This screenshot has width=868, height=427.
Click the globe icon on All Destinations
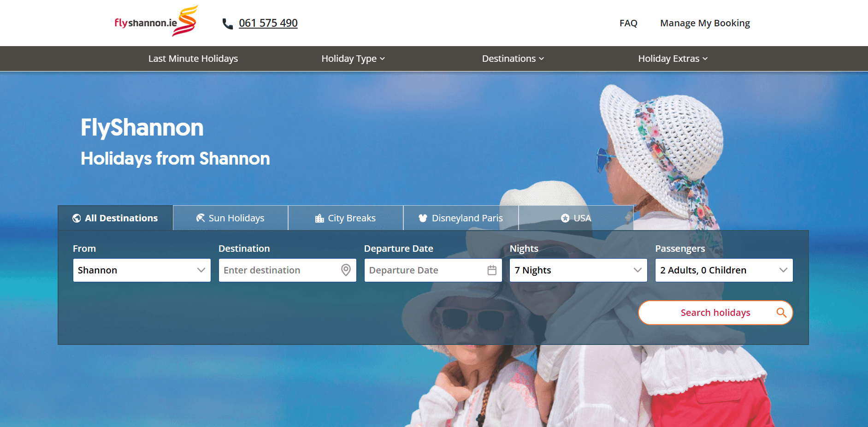(x=77, y=218)
